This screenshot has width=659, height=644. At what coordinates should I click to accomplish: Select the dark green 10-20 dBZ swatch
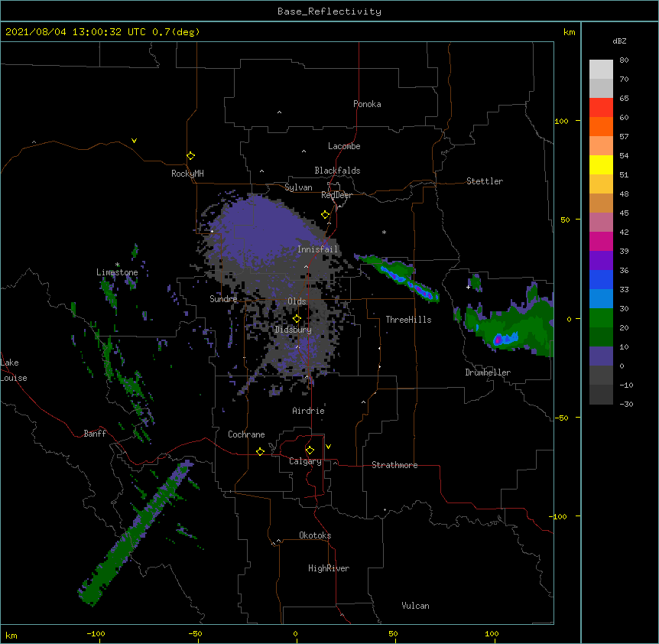[x=601, y=337]
